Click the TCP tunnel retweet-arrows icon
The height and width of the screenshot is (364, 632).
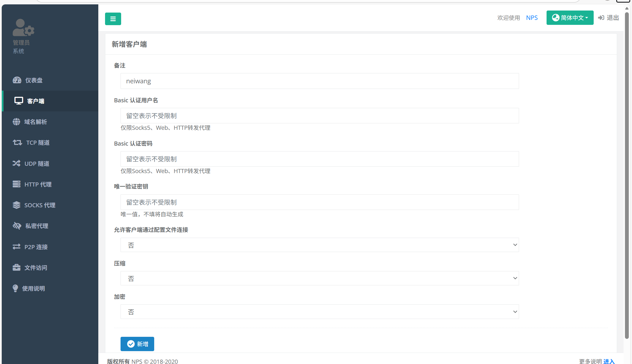click(x=17, y=142)
